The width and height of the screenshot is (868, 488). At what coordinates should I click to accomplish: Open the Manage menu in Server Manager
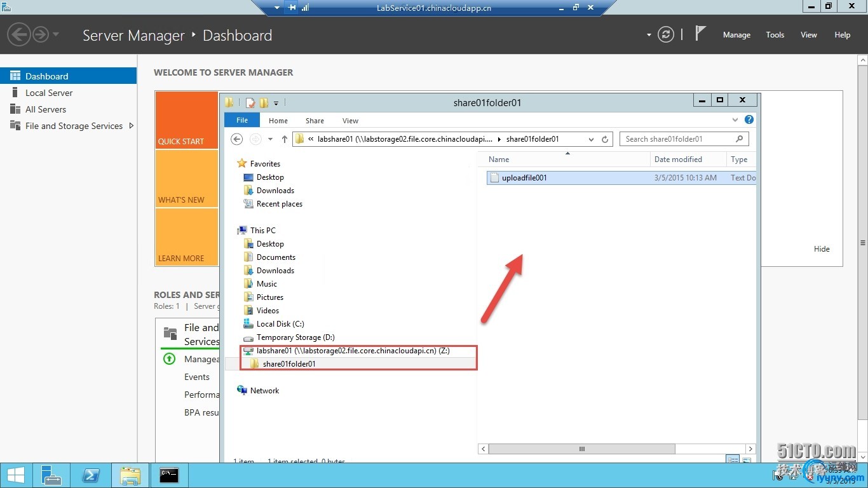(736, 35)
